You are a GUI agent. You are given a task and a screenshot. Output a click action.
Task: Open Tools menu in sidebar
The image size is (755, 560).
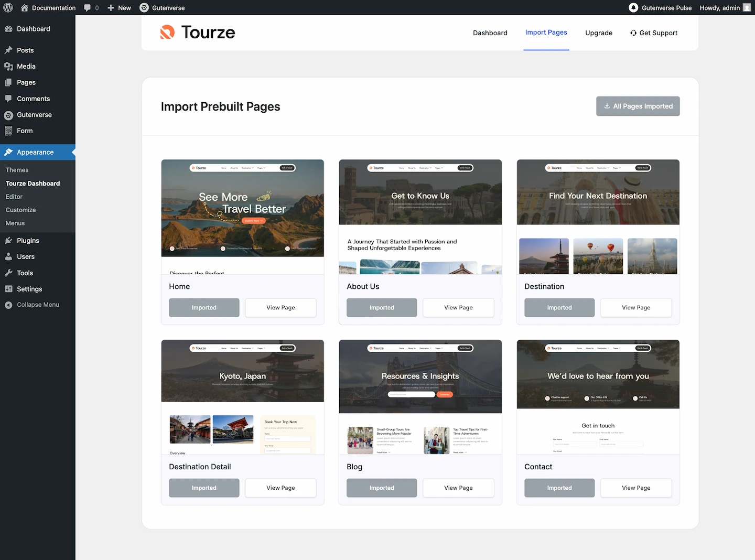25,273
